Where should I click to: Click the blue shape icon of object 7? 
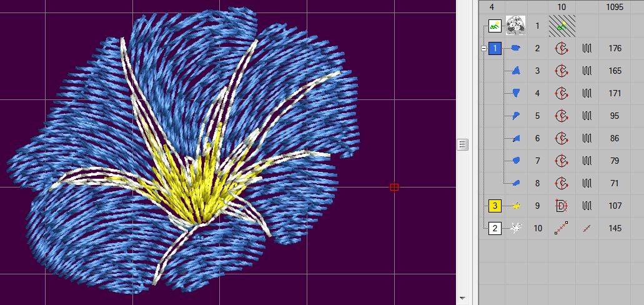[516, 161]
